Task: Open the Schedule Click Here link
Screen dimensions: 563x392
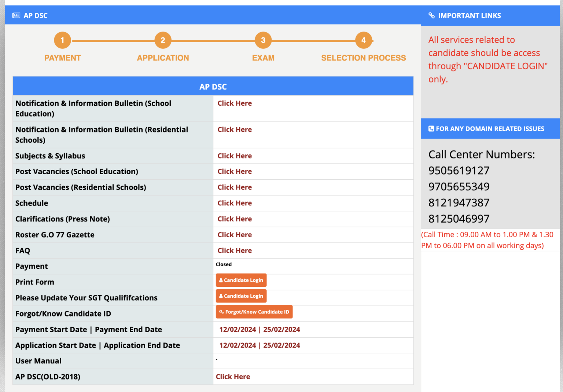Action: pos(235,203)
